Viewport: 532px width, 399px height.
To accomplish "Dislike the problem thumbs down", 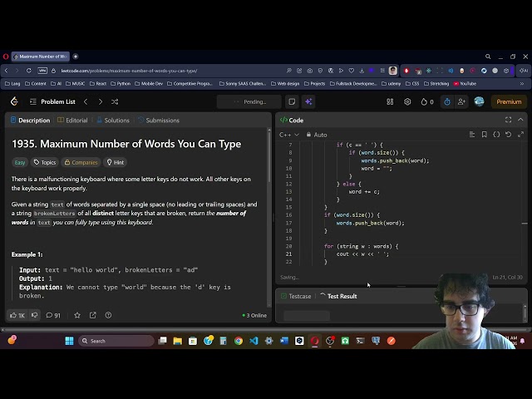I will [x=35, y=316].
